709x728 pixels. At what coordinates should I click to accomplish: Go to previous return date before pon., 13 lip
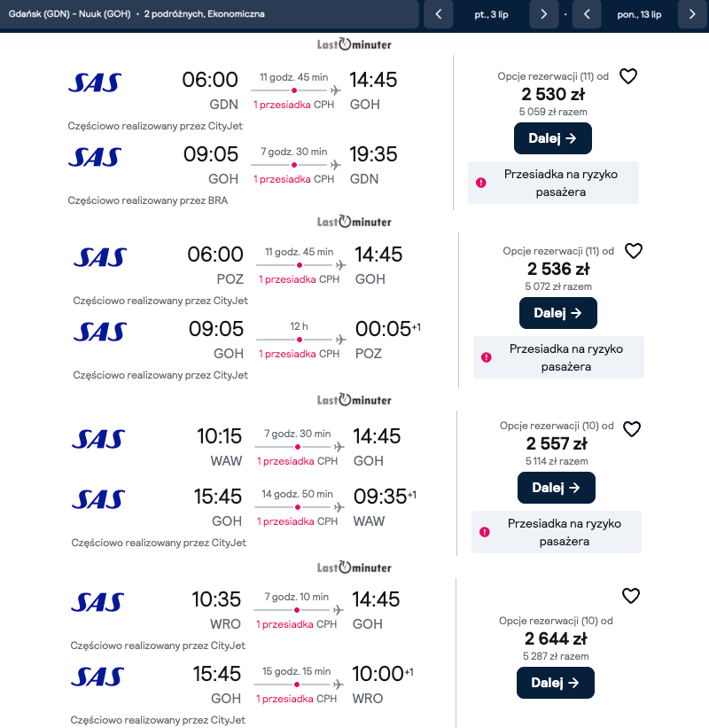[x=587, y=14]
